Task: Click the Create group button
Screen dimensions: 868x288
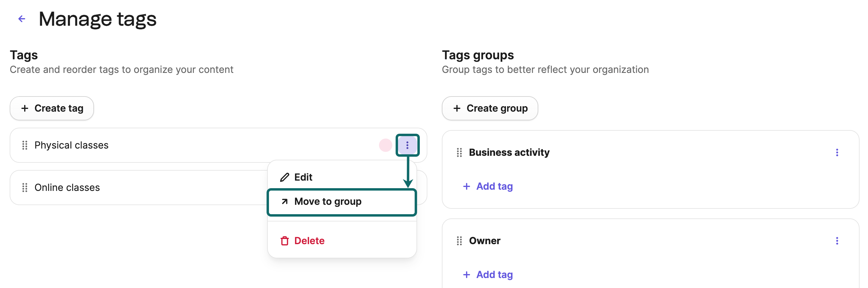Action: [490, 108]
